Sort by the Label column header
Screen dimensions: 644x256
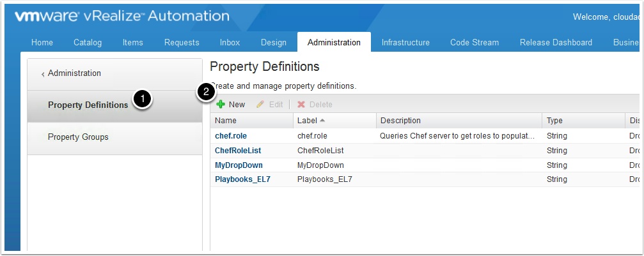click(x=334, y=121)
